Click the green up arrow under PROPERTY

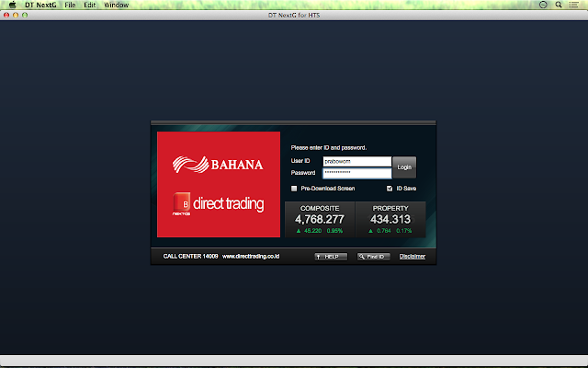click(370, 231)
